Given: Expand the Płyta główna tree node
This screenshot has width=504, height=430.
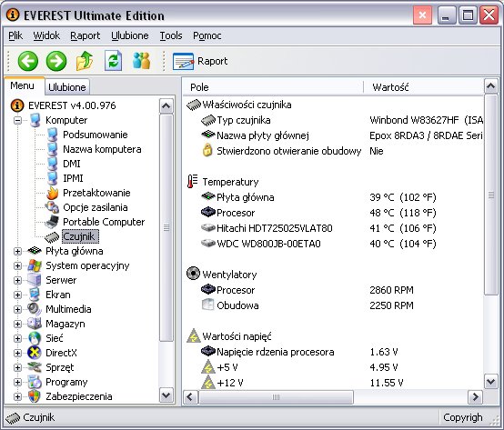Looking at the screenshot, I should tap(17, 251).
